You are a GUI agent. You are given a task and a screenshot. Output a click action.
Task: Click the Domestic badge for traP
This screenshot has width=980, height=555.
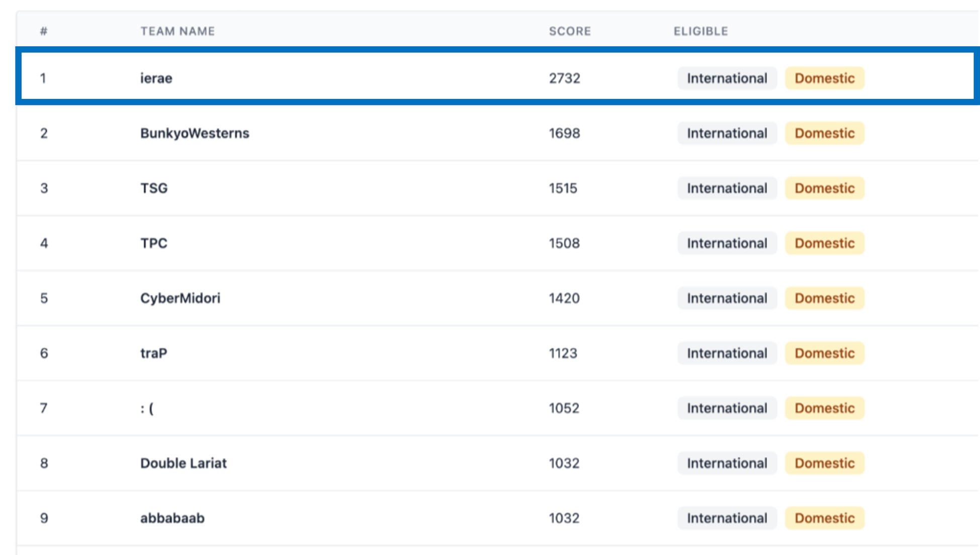coord(824,353)
